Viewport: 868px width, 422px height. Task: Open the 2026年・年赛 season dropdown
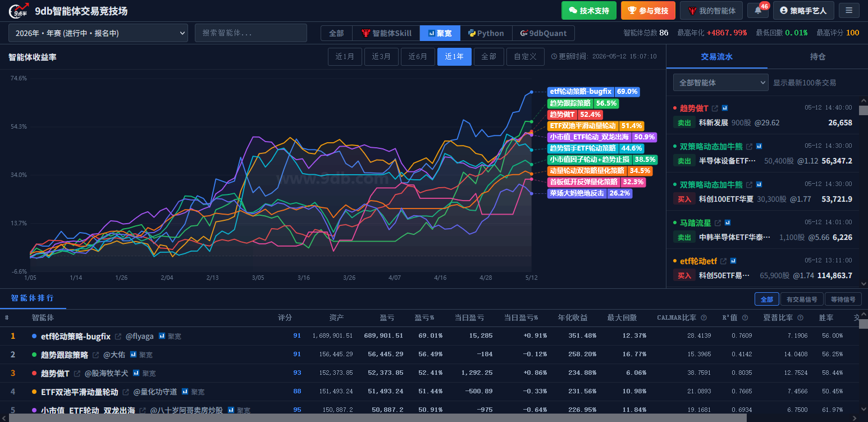point(98,33)
